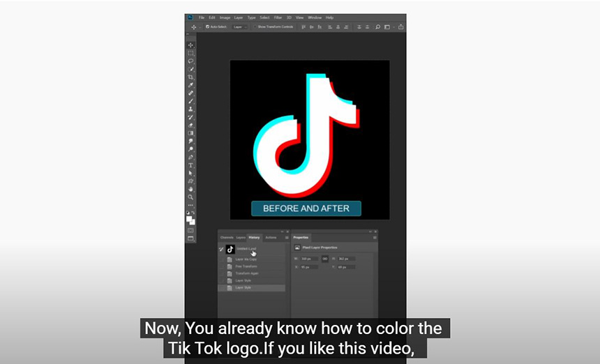Viewport: 600px width, 364px height.
Task: Select the Quick Selection tool
Action: [190, 69]
